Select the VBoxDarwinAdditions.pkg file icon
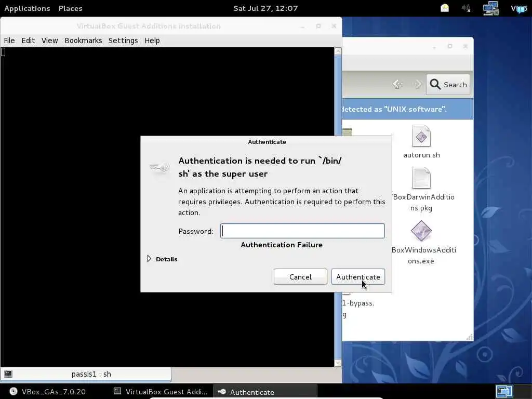Image resolution: width=532 pixels, height=399 pixels. click(x=421, y=178)
